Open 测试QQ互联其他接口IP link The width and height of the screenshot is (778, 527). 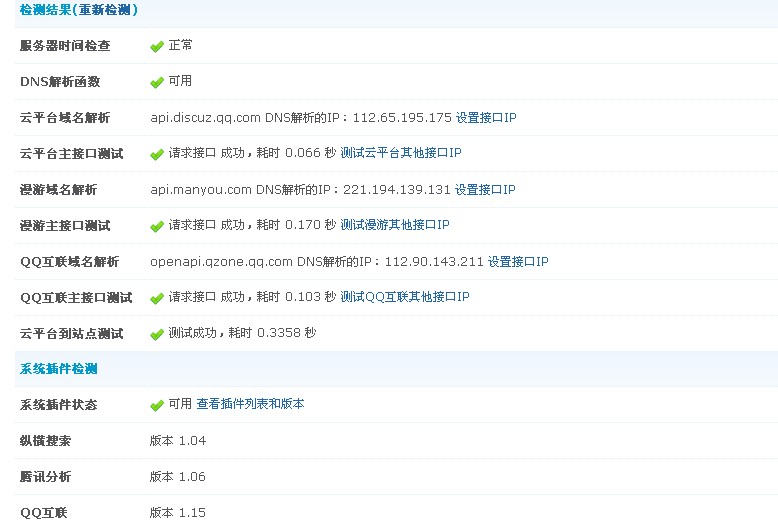point(405,297)
